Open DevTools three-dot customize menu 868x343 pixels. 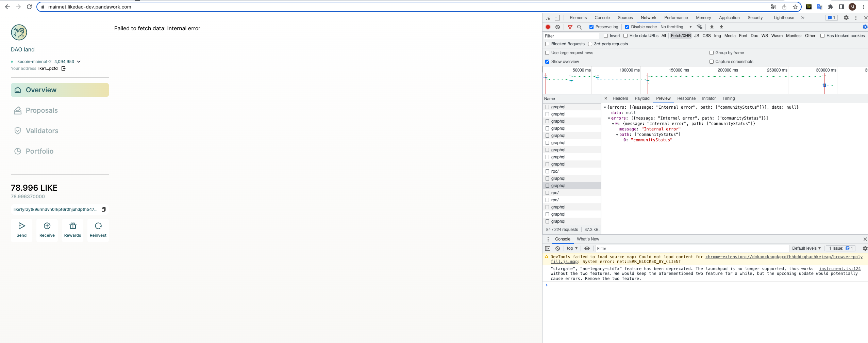tap(856, 18)
